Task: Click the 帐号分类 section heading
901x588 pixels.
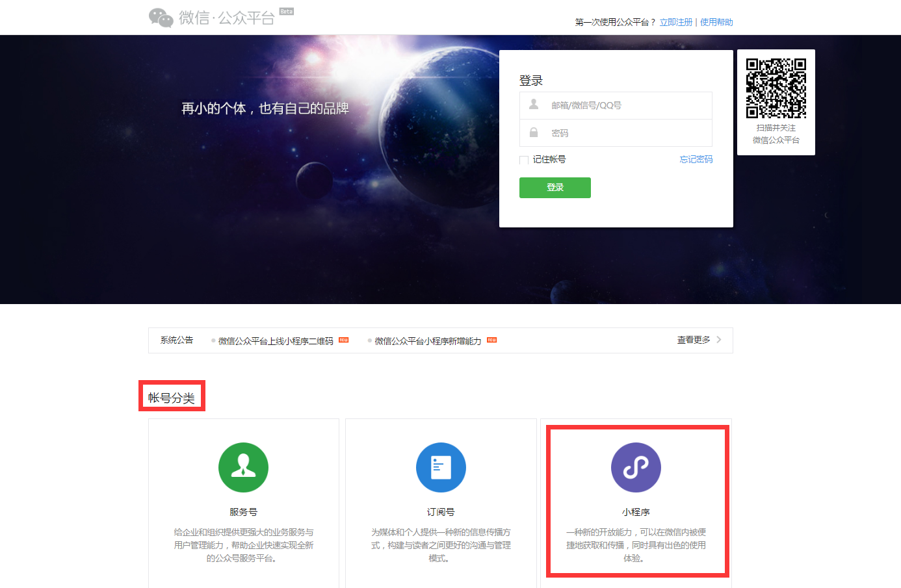Action: click(x=172, y=398)
